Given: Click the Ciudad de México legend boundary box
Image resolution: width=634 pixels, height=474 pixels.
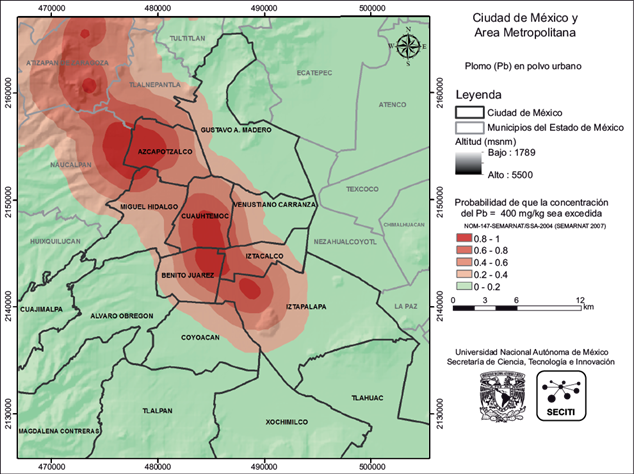Looking at the screenshot, I should (469, 112).
